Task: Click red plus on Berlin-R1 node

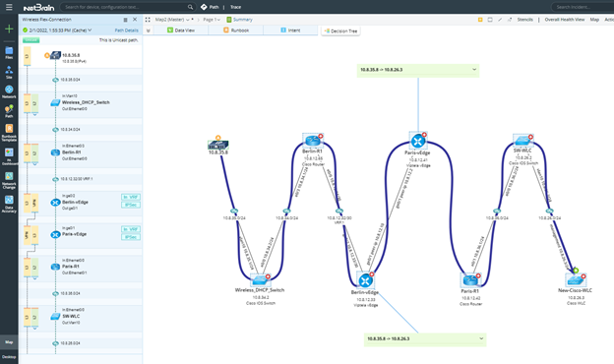Action: (321, 136)
